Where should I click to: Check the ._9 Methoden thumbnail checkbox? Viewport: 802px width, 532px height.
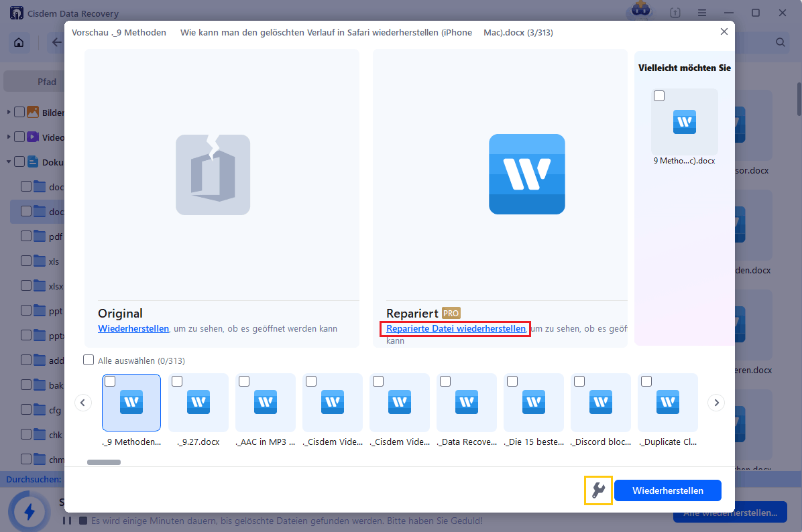point(110,381)
